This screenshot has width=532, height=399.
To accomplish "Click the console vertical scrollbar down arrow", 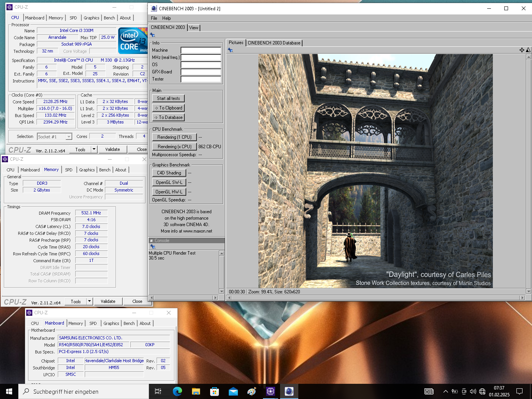I will point(222,291).
